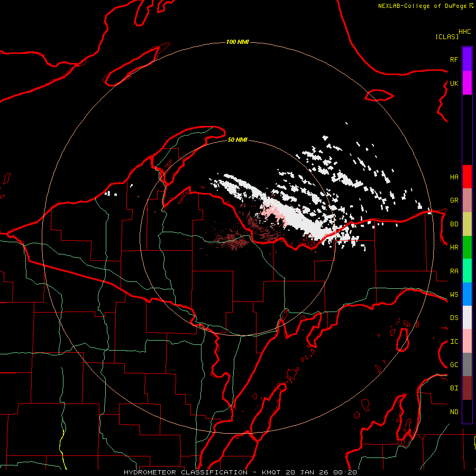Click the "50 NMI" range ring label

[x=237, y=140]
